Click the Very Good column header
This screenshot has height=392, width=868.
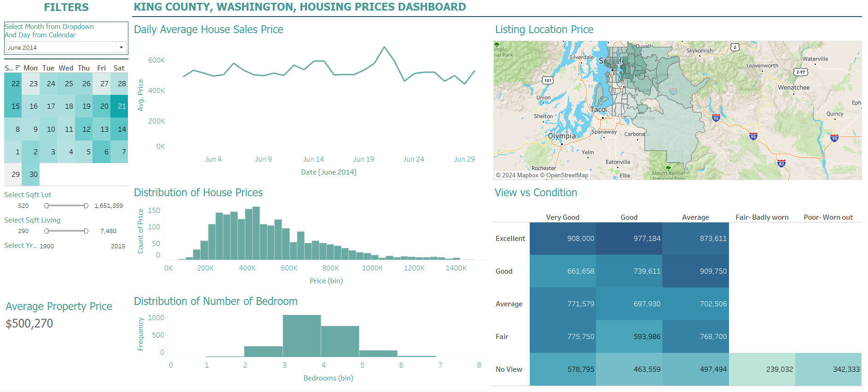pos(562,217)
